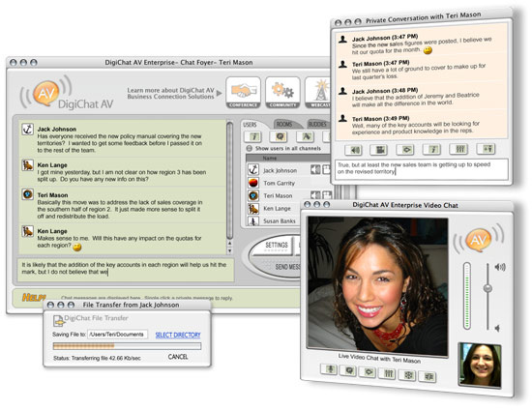The width and height of the screenshot is (532, 410).
Task: Click the volume slider knob in Video Chat
Action: pyautogui.click(x=488, y=288)
